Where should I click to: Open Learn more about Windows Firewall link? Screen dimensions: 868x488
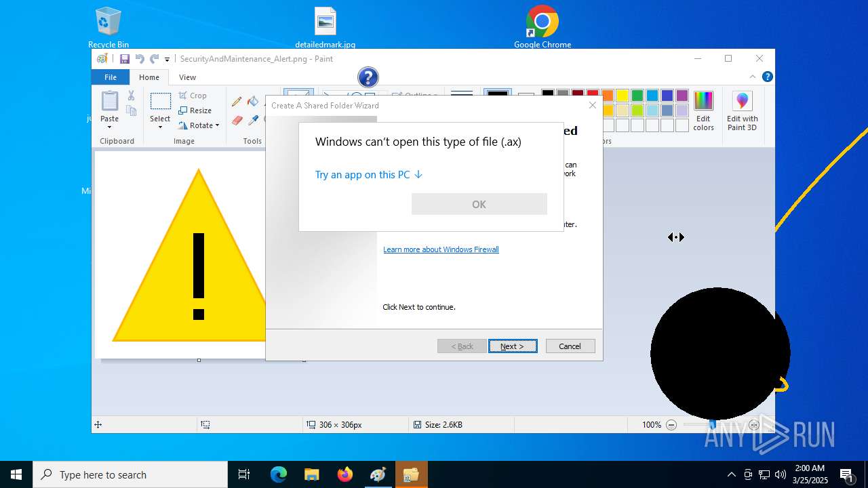click(441, 249)
